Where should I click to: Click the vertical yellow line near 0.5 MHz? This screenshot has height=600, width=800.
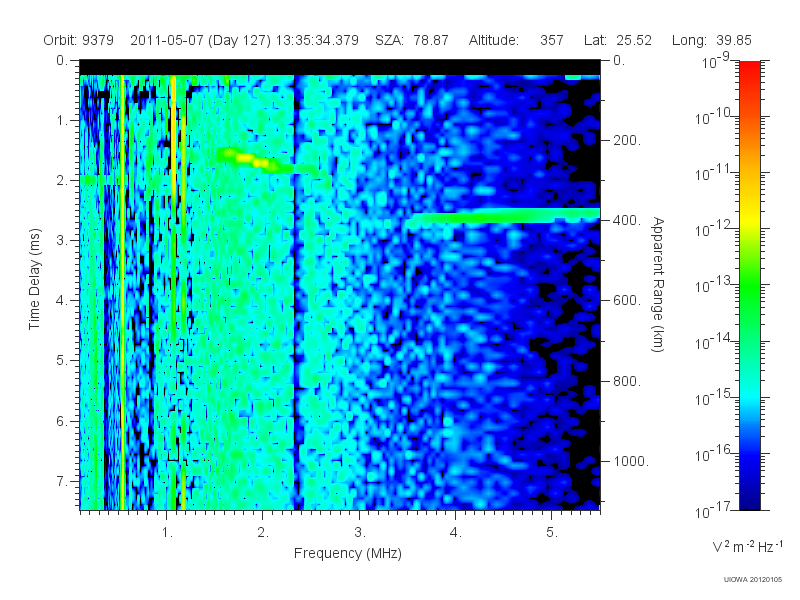coord(122,292)
